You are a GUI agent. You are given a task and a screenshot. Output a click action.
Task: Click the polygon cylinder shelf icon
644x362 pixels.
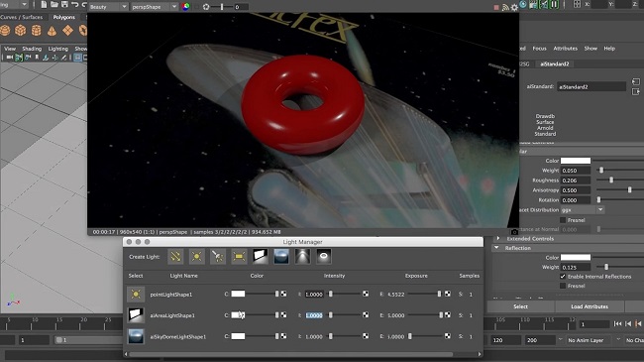pos(36,31)
